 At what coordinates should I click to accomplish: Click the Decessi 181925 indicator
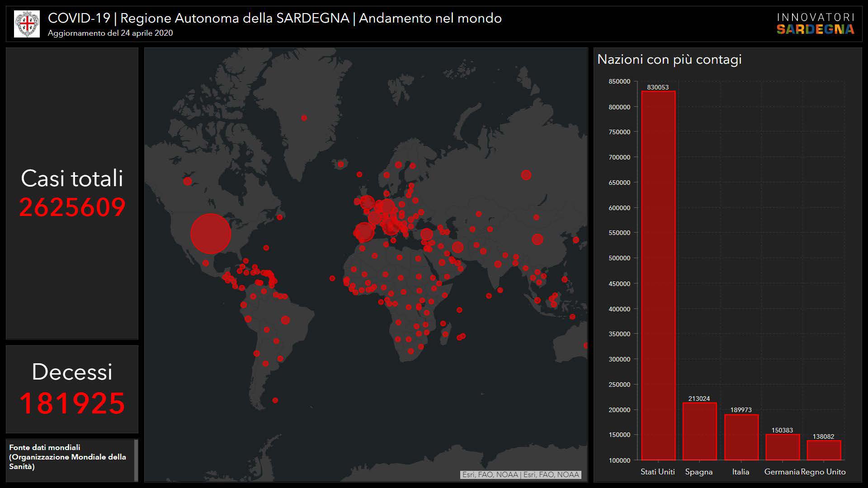tap(72, 389)
